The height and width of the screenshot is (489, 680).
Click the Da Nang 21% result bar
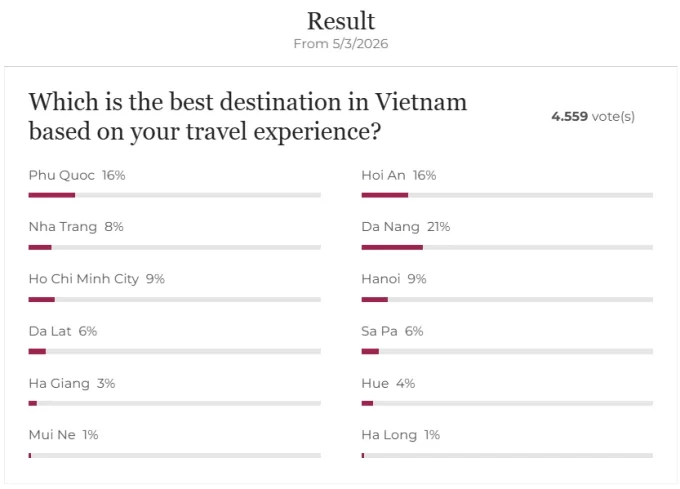coord(507,247)
